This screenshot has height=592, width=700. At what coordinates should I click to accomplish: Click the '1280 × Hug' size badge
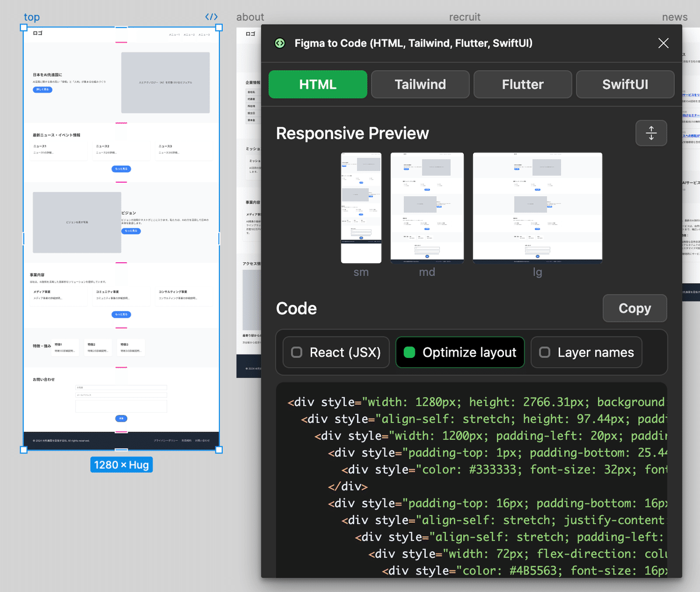coord(121,465)
